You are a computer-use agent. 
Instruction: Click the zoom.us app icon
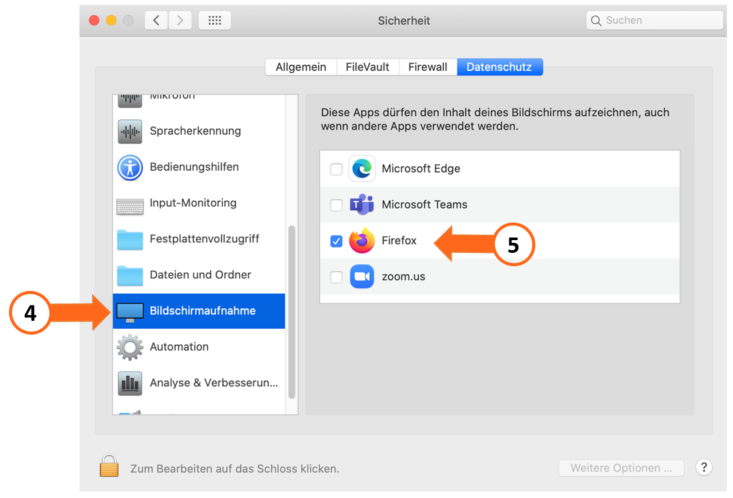[x=362, y=276]
